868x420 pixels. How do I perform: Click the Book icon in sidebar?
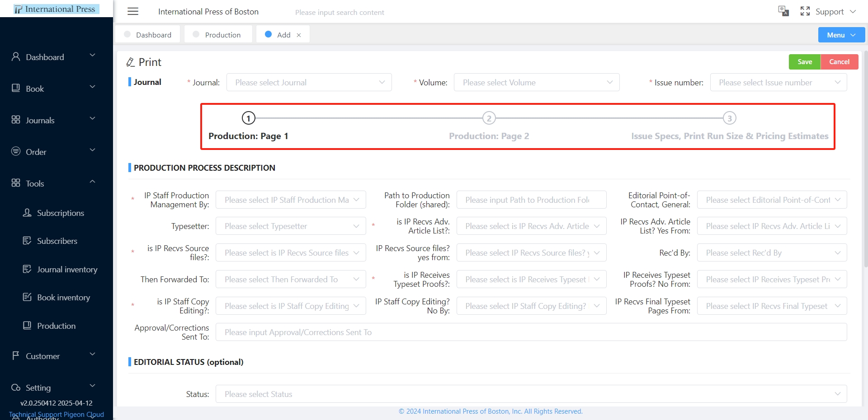click(16, 88)
